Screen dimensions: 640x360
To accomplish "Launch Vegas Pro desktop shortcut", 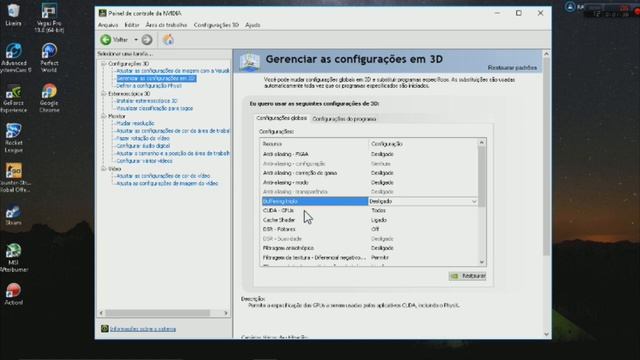I will (49, 18).
